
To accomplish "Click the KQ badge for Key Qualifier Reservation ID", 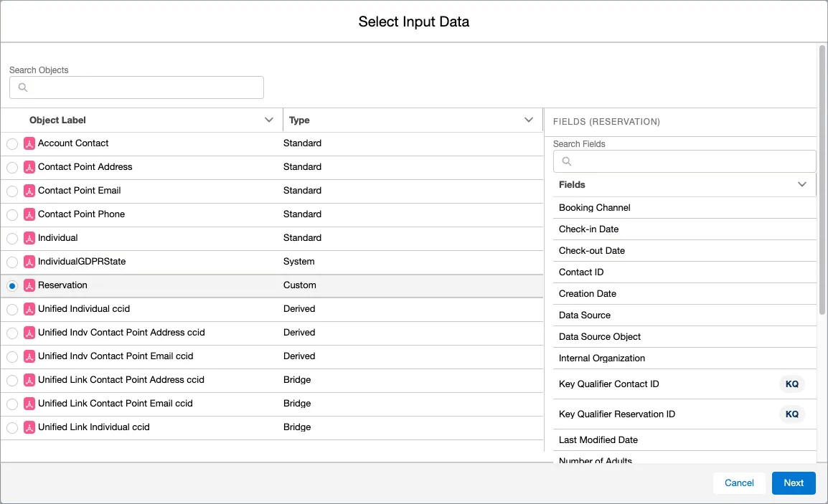I will (x=791, y=414).
